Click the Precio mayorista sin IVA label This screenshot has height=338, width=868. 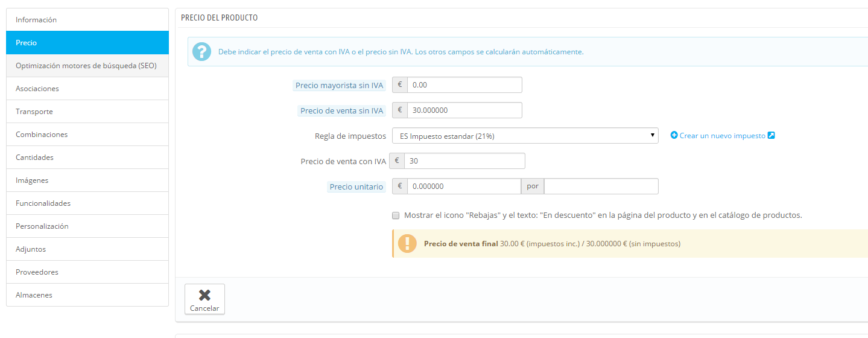340,86
